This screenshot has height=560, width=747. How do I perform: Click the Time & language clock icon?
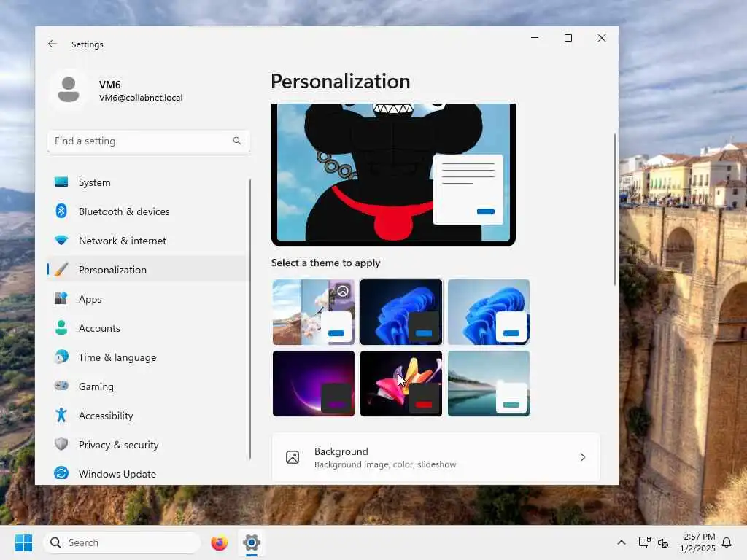(61, 357)
